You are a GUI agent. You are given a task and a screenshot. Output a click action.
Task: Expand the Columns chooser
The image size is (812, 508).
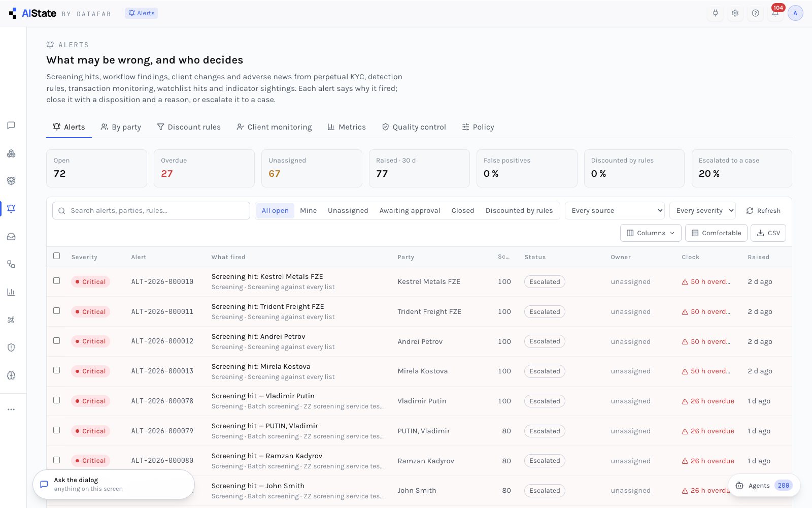click(x=651, y=233)
